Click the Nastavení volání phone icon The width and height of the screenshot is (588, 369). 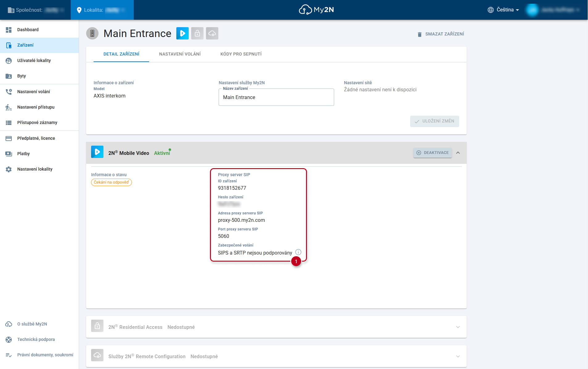click(x=9, y=92)
